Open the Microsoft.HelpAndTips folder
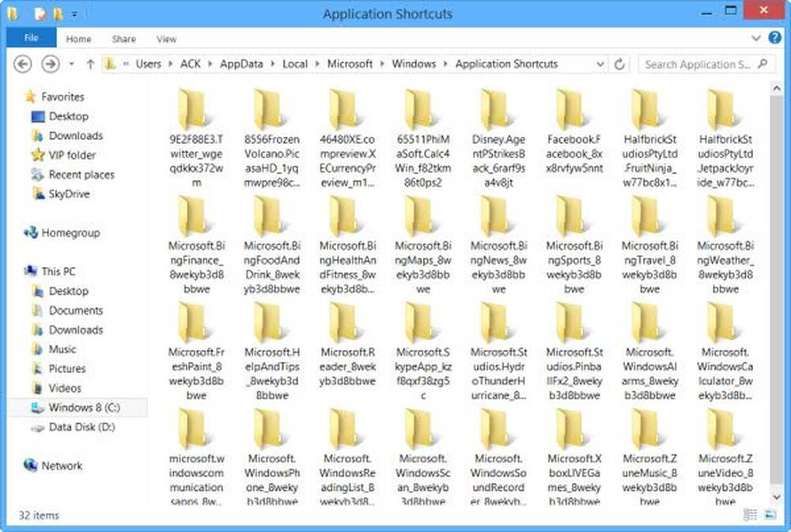The width and height of the screenshot is (791, 532). tap(272, 352)
